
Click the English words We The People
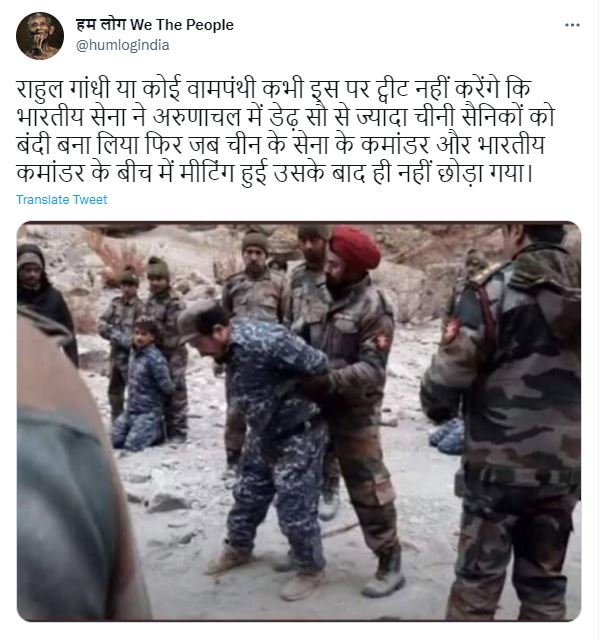click(182, 25)
